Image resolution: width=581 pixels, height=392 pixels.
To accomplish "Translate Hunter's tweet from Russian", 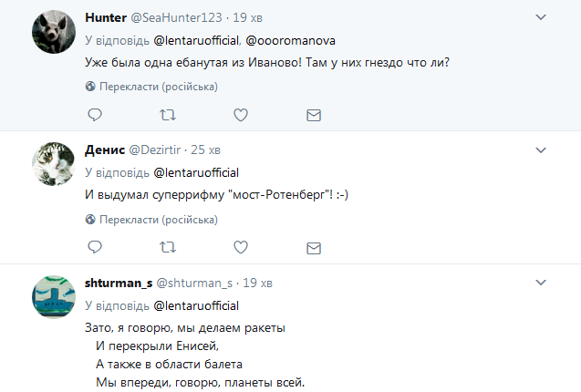I will [x=150, y=87].
